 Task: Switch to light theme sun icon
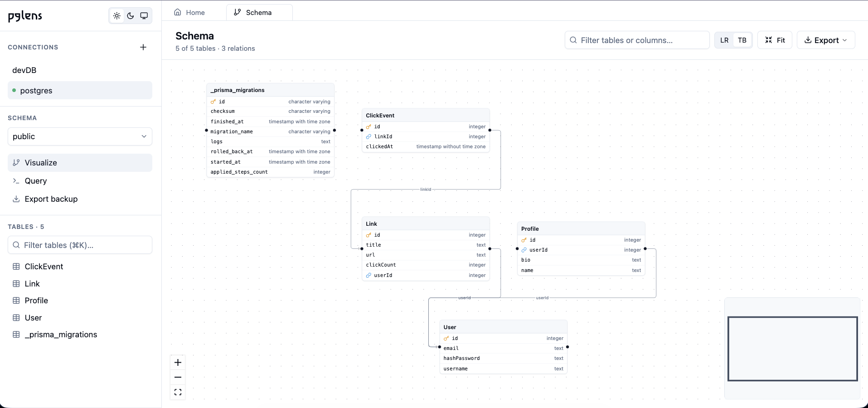117,16
